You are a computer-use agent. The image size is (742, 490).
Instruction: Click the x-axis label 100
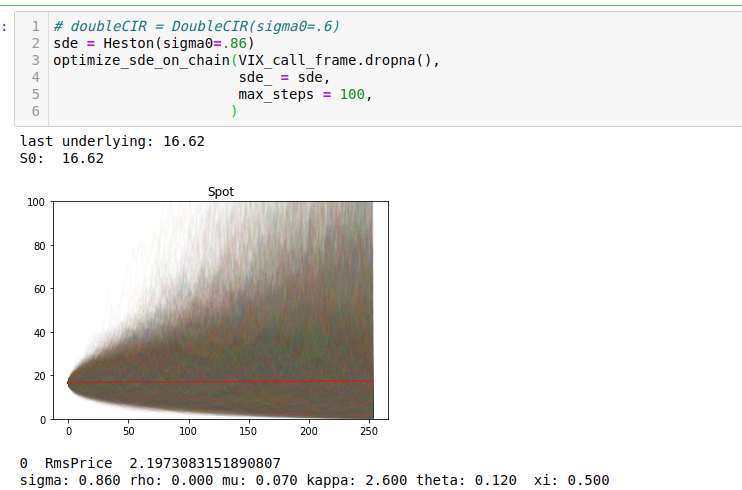click(188, 431)
